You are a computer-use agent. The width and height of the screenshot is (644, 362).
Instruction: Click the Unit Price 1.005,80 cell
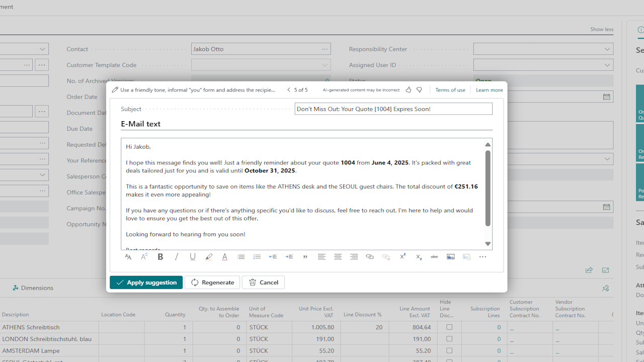point(316,327)
